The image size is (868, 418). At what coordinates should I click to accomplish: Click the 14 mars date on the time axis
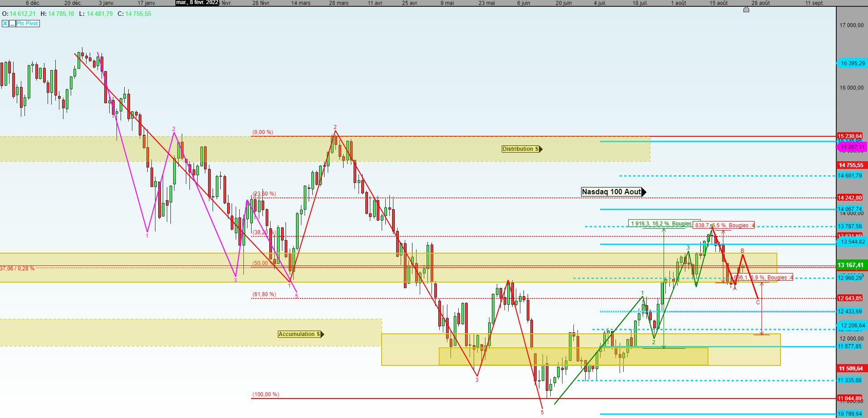pos(301,3)
